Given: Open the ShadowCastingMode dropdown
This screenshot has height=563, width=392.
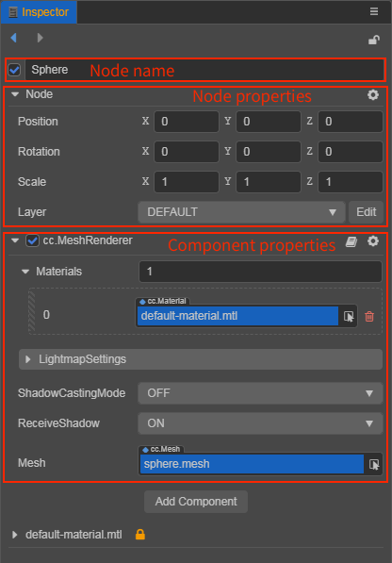Looking at the screenshot, I should point(260,393).
